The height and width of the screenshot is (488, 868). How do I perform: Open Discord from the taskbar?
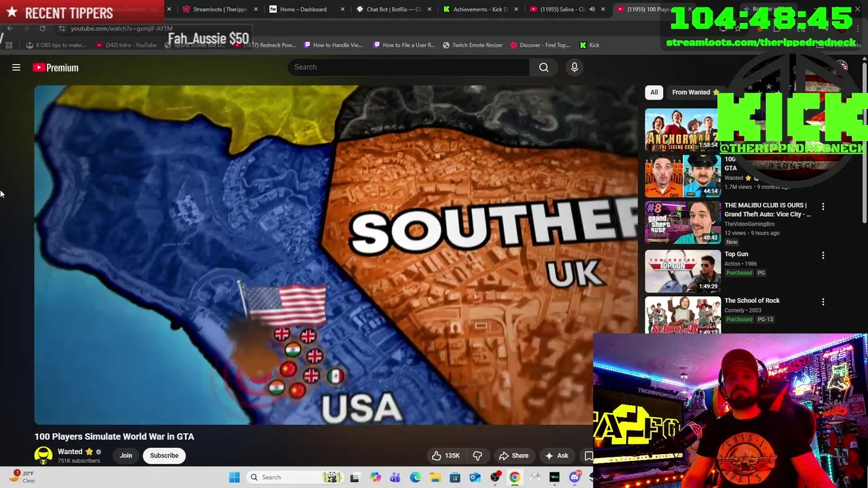tap(574, 477)
